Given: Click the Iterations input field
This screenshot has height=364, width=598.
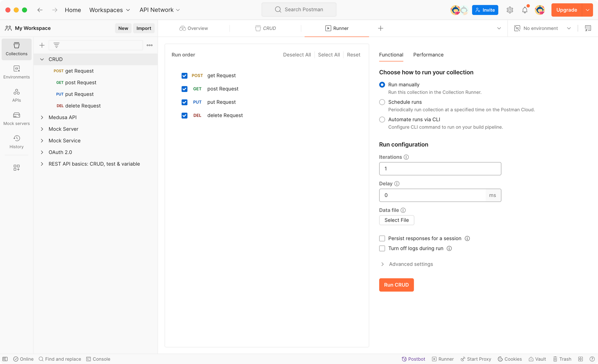Looking at the screenshot, I should click(440, 168).
